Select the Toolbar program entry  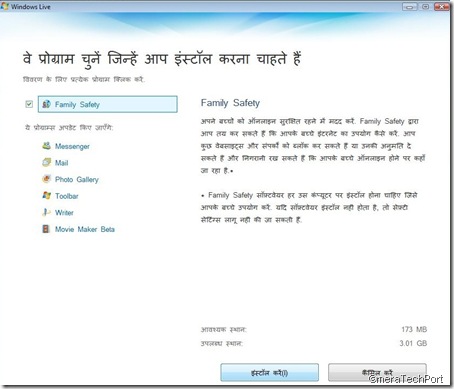tap(67, 196)
